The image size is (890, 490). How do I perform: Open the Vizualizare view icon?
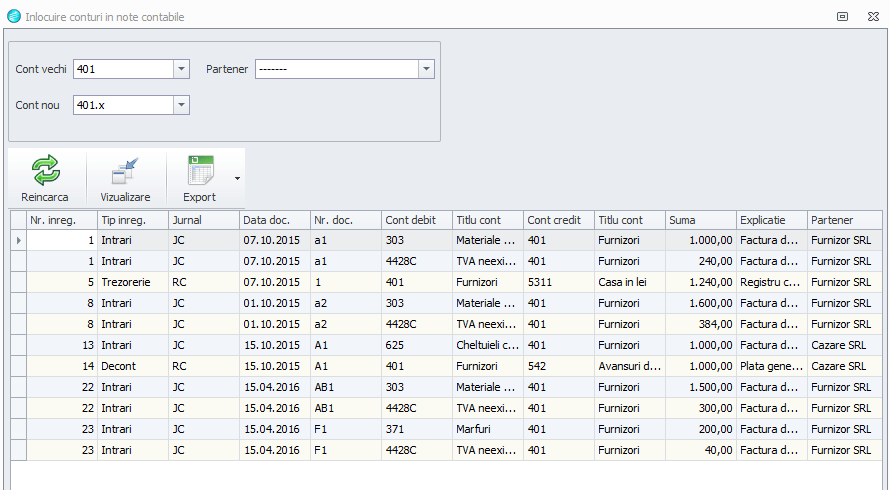pyautogui.click(x=125, y=171)
